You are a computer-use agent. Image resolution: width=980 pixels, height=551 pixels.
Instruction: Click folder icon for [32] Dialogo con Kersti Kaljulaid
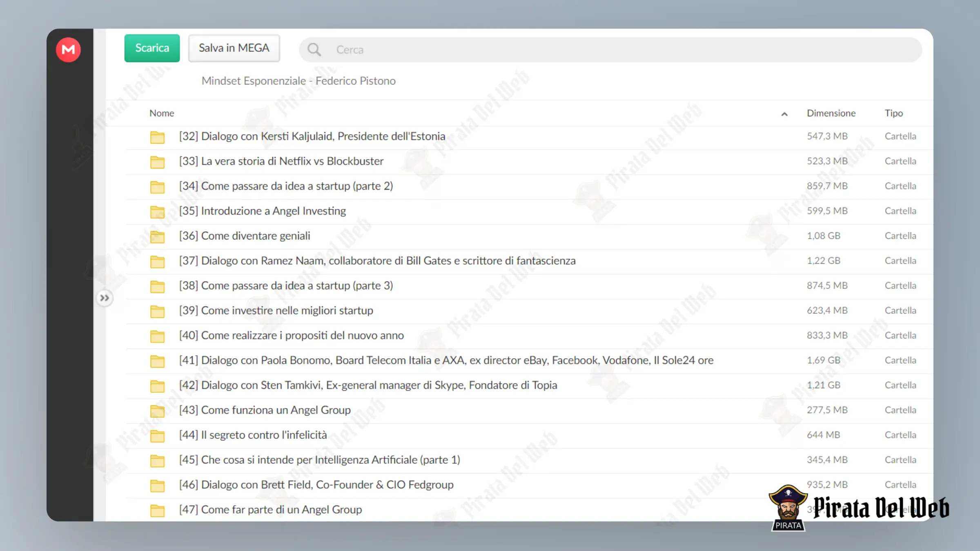pyautogui.click(x=157, y=137)
